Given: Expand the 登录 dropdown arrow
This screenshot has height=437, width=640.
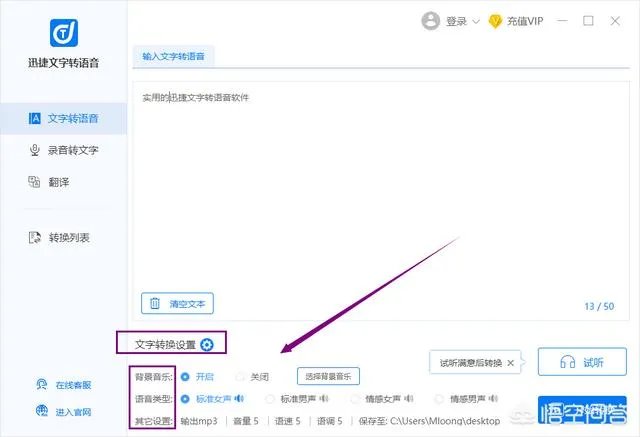Looking at the screenshot, I should (x=476, y=21).
